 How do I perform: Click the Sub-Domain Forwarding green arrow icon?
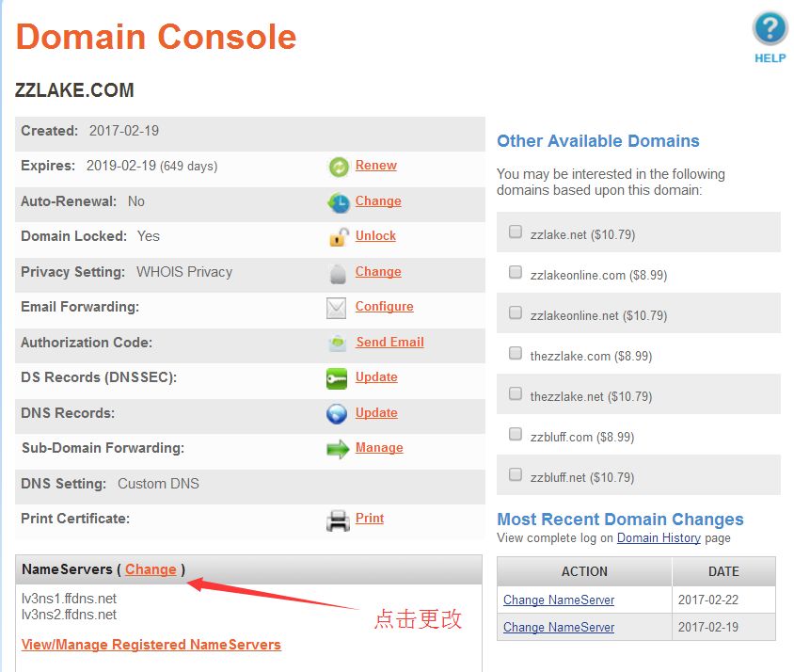[x=338, y=449]
